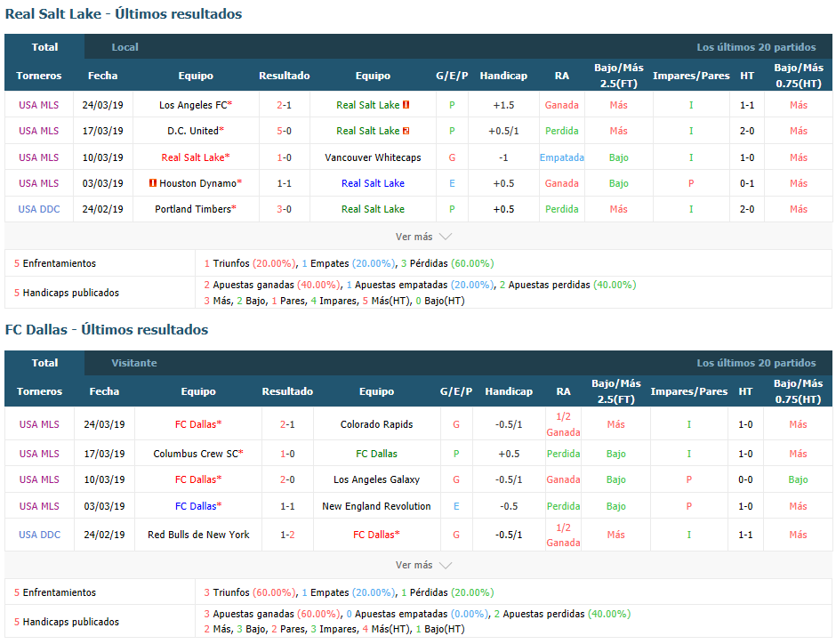Image resolution: width=836 pixels, height=644 pixels.
Task: Click USA DDC tournament in Portland Timbers row
Action: [x=39, y=209]
